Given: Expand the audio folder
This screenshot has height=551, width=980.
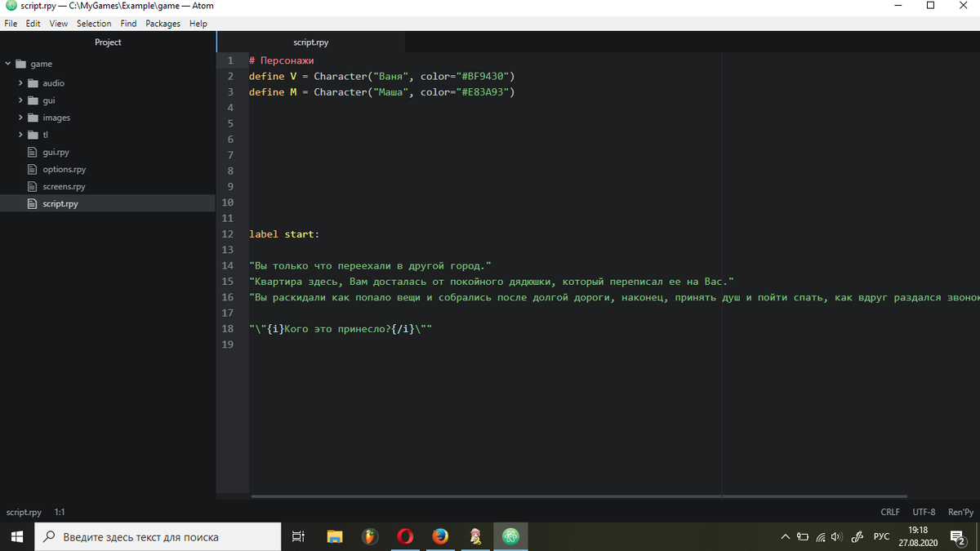Looking at the screenshot, I should pyautogui.click(x=20, y=83).
